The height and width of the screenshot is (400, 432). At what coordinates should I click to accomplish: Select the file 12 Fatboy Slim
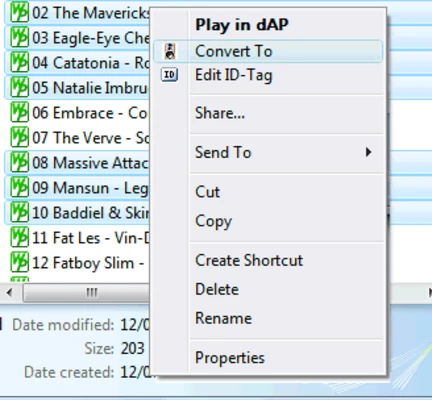[x=88, y=263]
